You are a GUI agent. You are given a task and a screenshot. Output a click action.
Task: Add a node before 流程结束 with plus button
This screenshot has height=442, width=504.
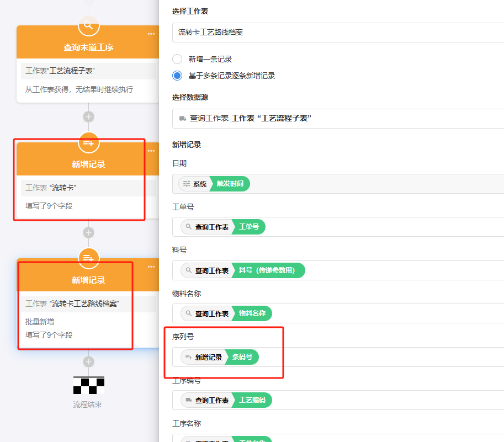coord(89,362)
